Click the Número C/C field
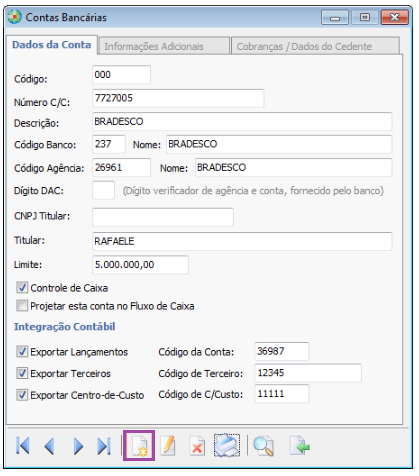 pyautogui.click(x=178, y=98)
